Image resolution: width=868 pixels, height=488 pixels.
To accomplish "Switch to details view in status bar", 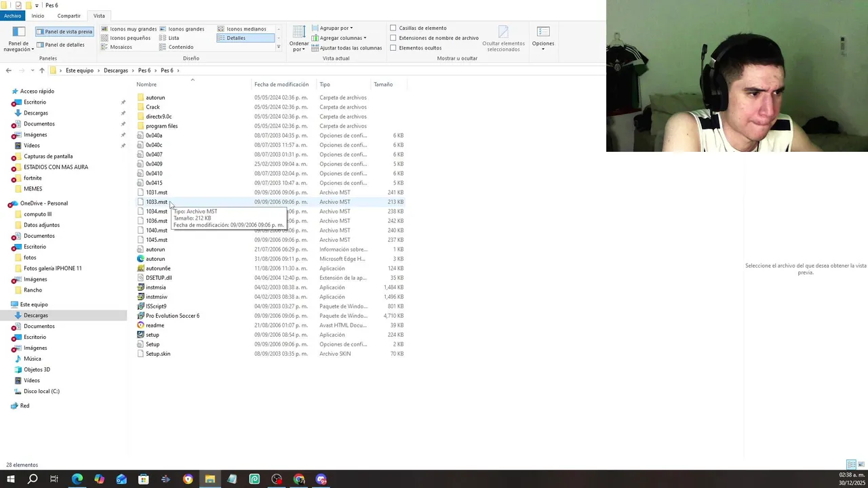I will pyautogui.click(x=851, y=465).
